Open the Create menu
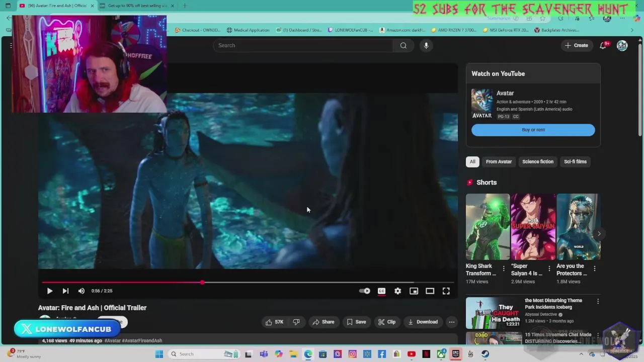 click(x=576, y=45)
